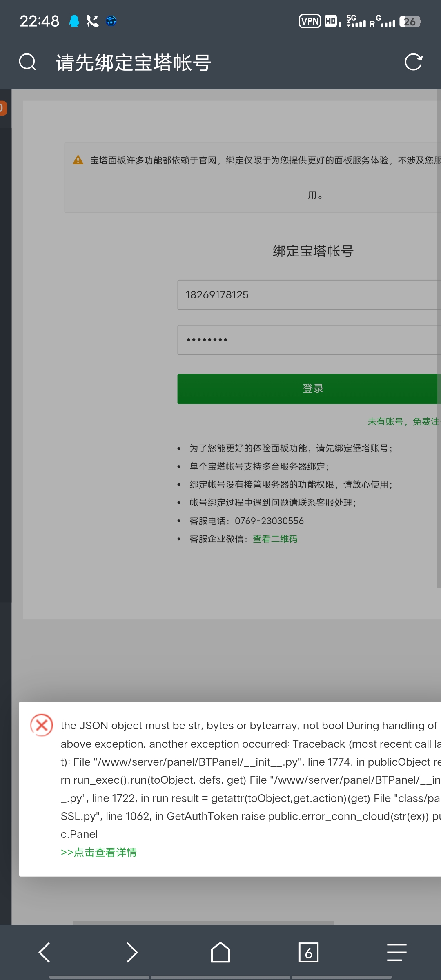
Task: Open the browser home page
Action: tap(220, 952)
